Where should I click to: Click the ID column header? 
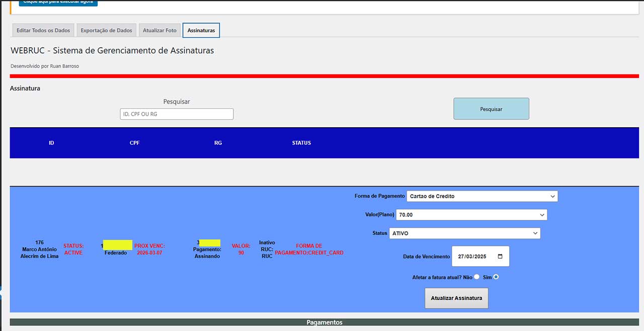click(51, 143)
